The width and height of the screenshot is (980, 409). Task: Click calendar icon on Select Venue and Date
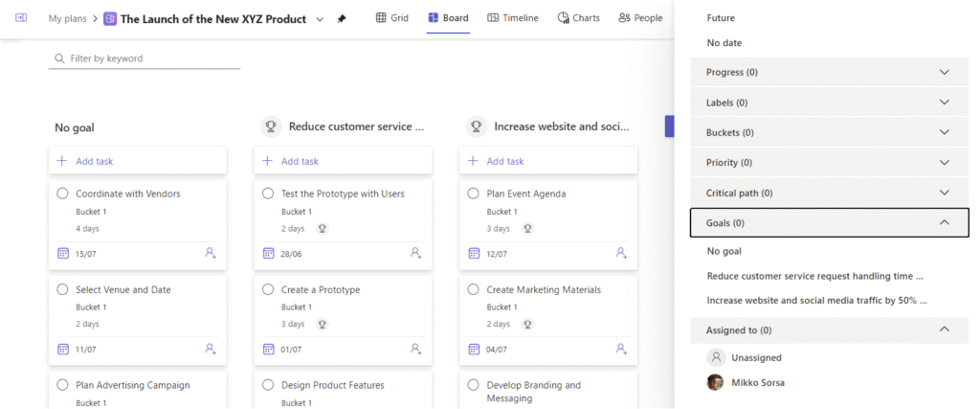pos(62,349)
